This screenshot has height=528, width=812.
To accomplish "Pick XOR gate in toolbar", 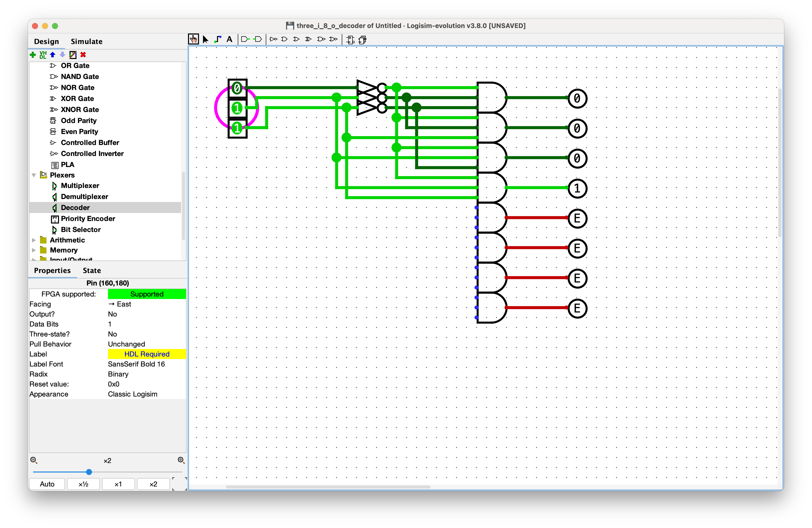I will [x=308, y=39].
